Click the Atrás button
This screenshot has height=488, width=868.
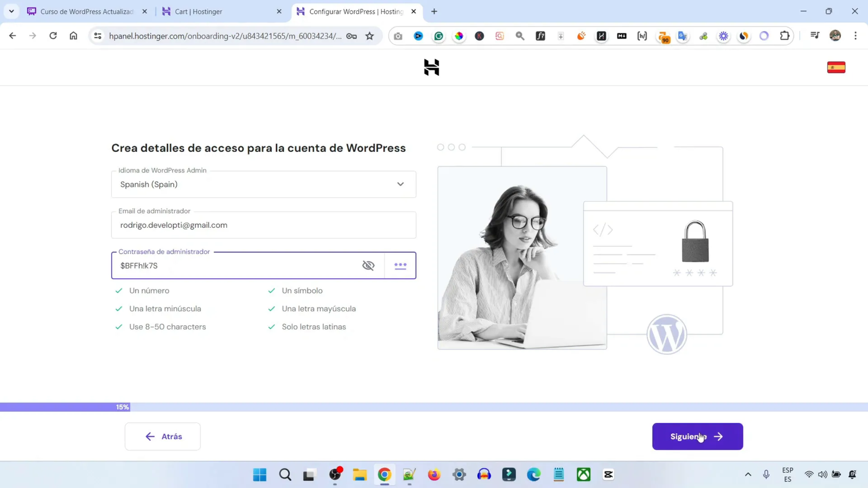pyautogui.click(x=162, y=436)
